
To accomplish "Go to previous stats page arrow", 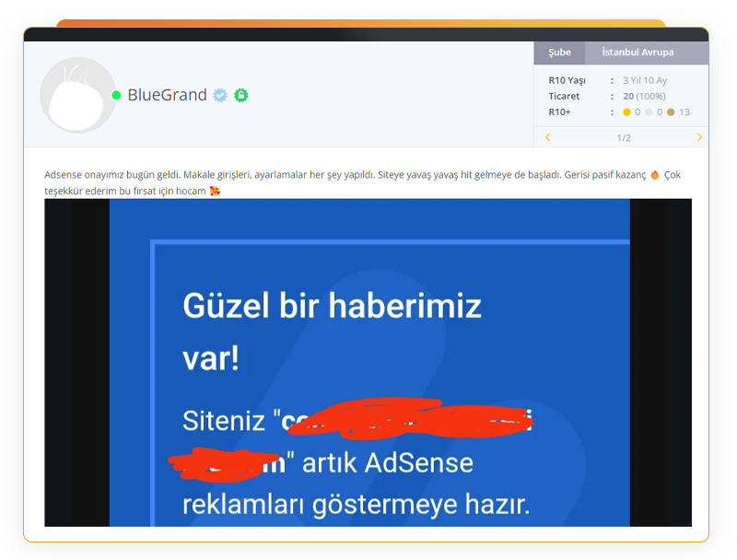I will click(x=547, y=137).
